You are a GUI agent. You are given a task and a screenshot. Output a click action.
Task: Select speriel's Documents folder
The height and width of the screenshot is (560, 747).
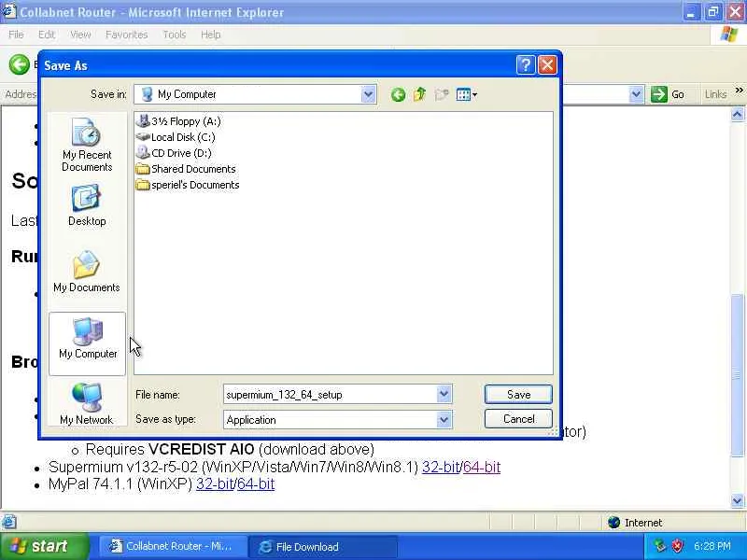coord(188,185)
